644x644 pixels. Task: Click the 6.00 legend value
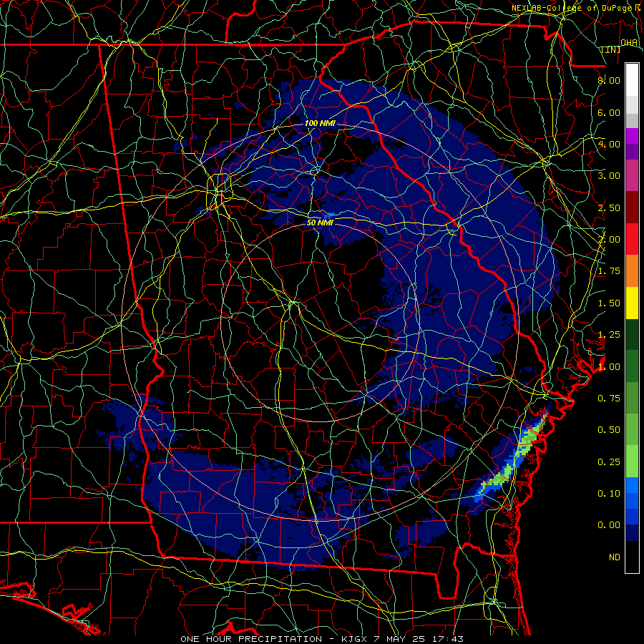609,112
